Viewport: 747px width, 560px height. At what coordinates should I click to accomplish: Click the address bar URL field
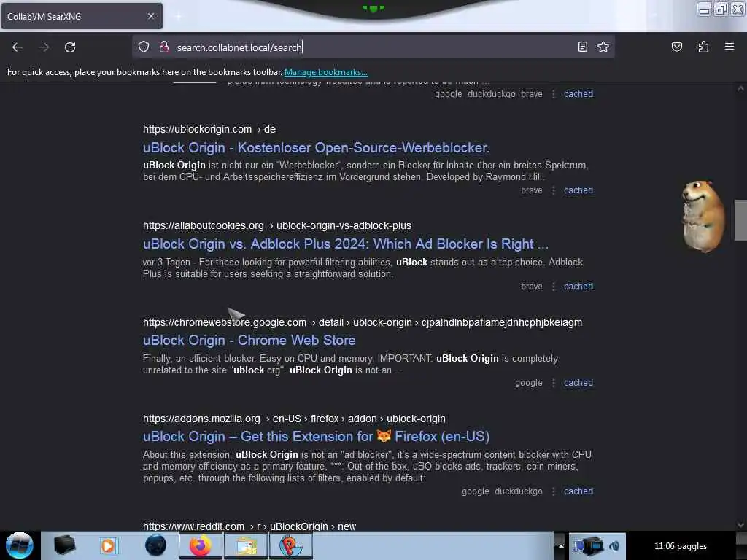pos(373,47)
